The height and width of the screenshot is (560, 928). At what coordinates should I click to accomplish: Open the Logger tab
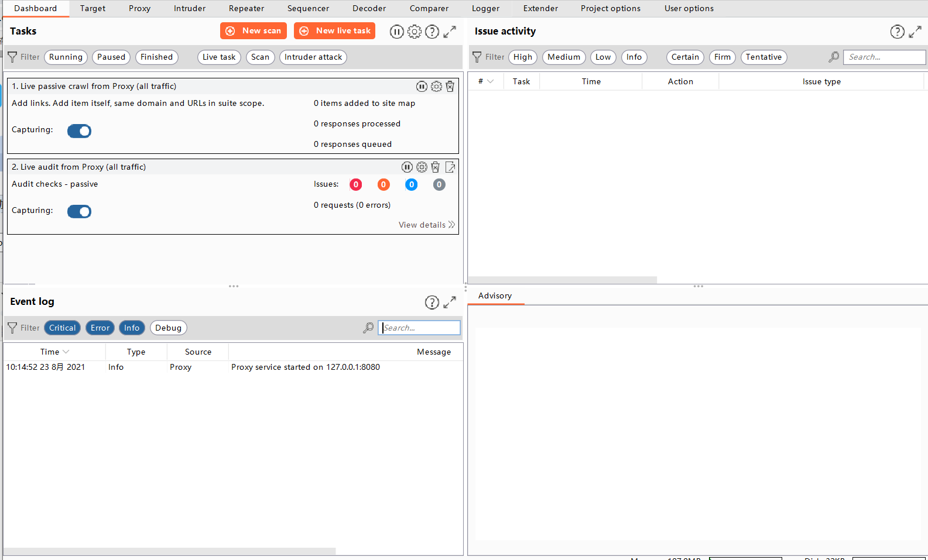pyautogui.click(x=486, y=9)
